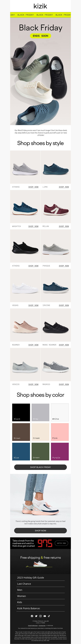Choose the Pink color swatch

click(x=60, y=432)
